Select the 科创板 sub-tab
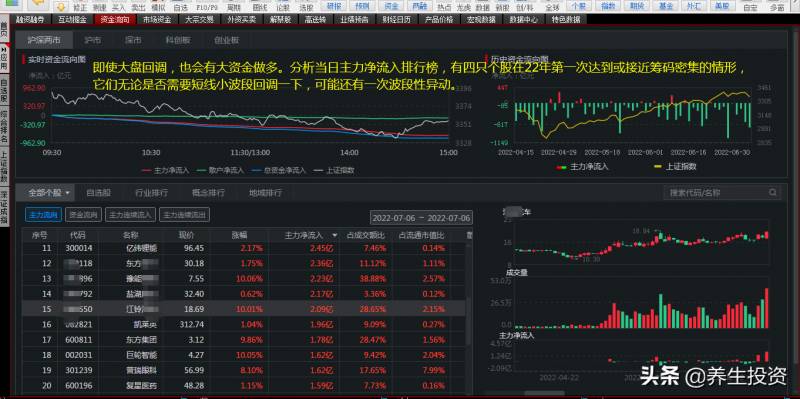Screen dimensions: 800x399 coord(178,40)
